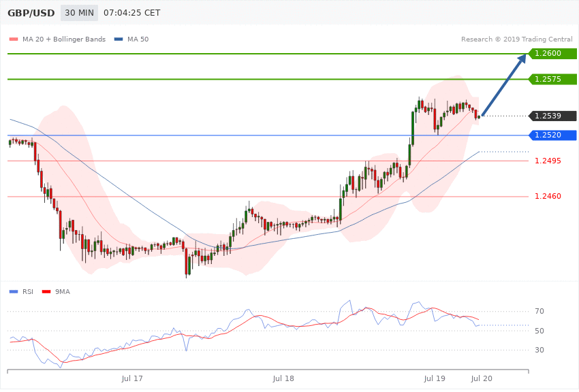
Task: Click the MA 50 legend label
Action: click(138, 39)
